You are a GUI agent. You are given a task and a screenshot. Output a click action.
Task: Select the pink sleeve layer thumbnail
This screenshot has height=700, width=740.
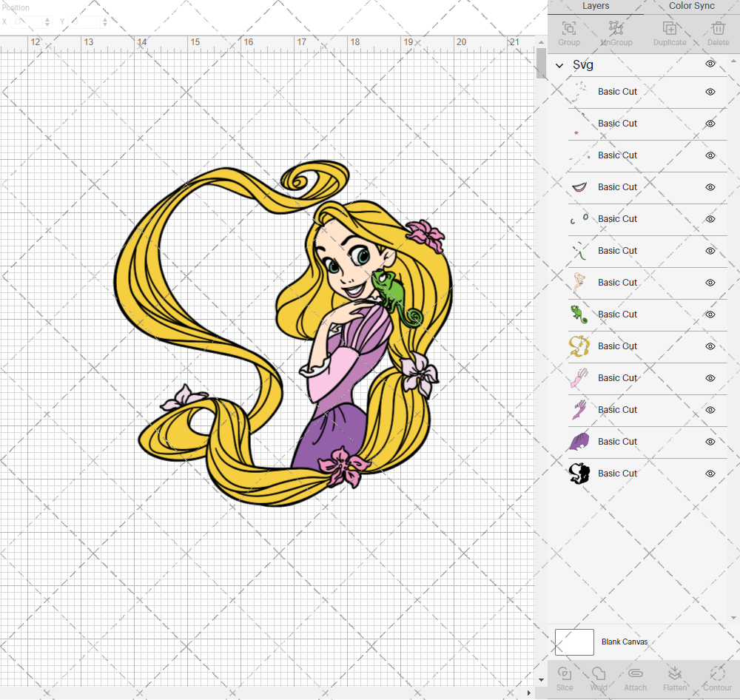579,378
